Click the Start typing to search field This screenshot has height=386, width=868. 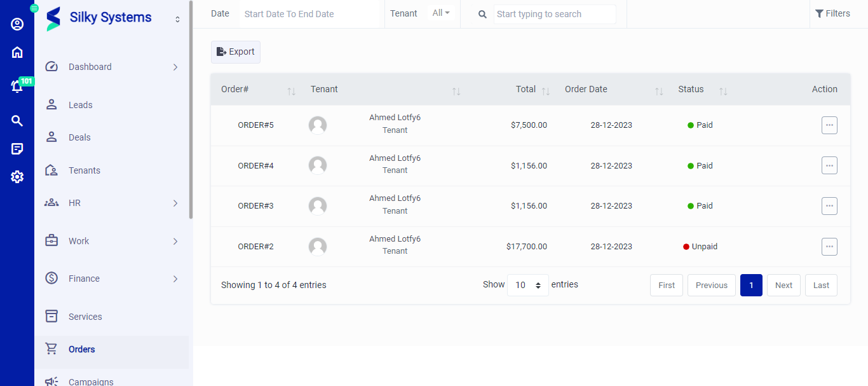[555, 14]
